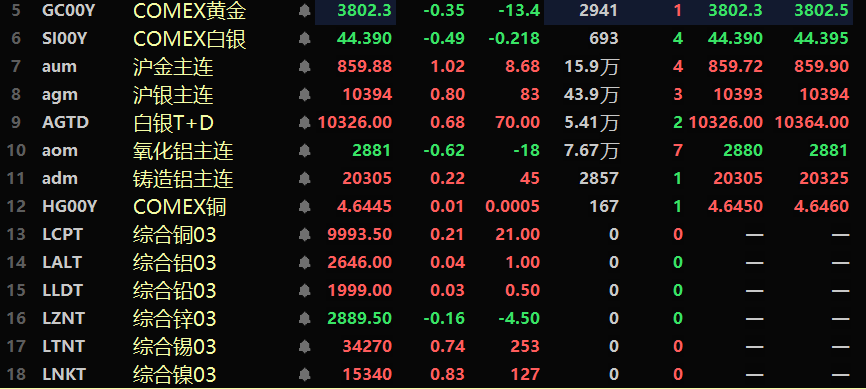The image size is (866, 389).
Task: Click the 43.9万 volume for 沪银主连
Action: click(x=591, y=95)
